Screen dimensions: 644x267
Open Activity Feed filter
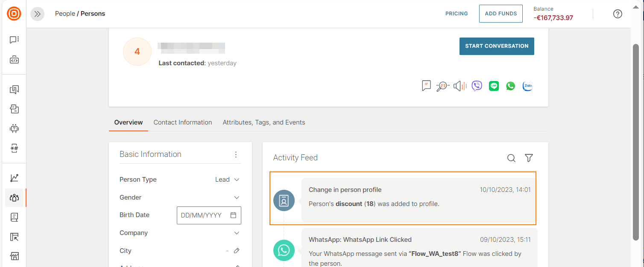[x=529, y=158]
